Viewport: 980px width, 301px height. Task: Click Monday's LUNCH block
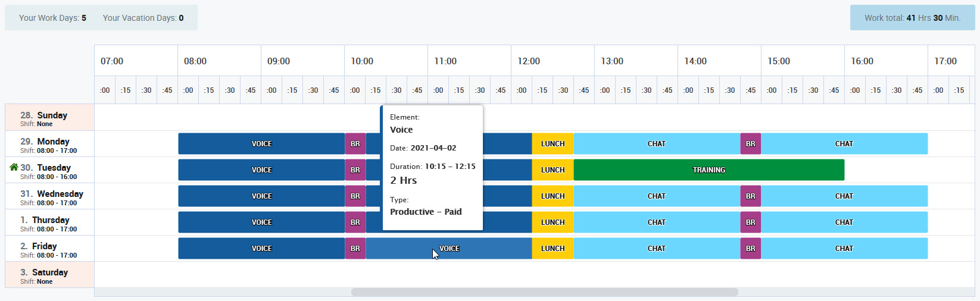click(x=553, y=144)
